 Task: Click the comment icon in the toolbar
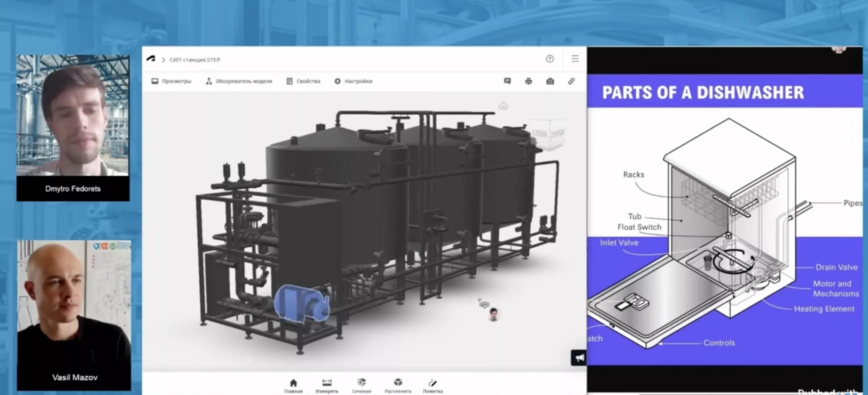pos(507,81)
